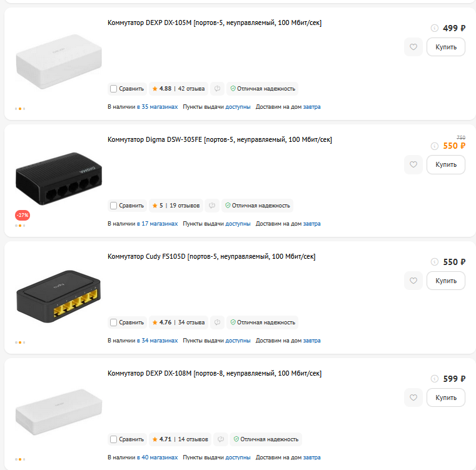Open the black Digma switch product image
The height and width of the screenshot is (470, 476).
[59, 178]
